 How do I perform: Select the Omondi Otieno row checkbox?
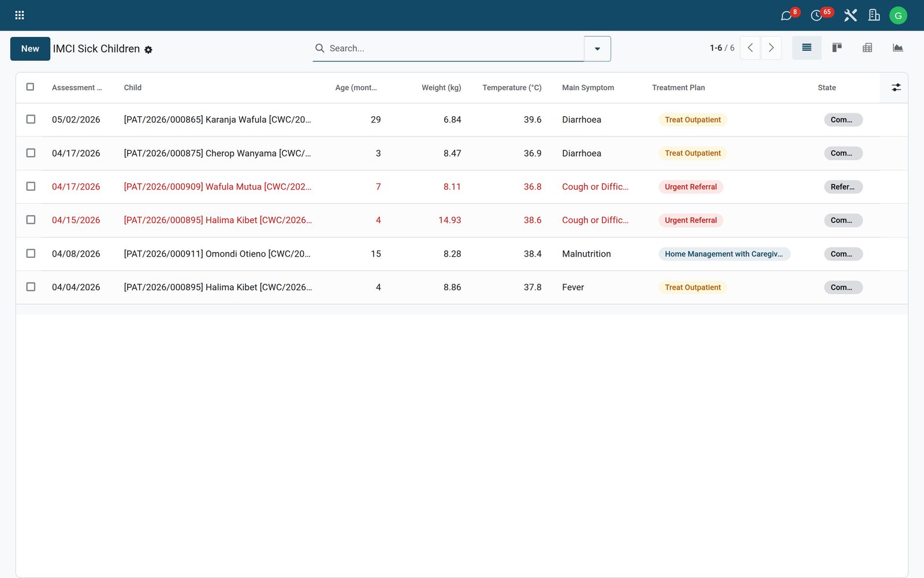click(31, 253)
